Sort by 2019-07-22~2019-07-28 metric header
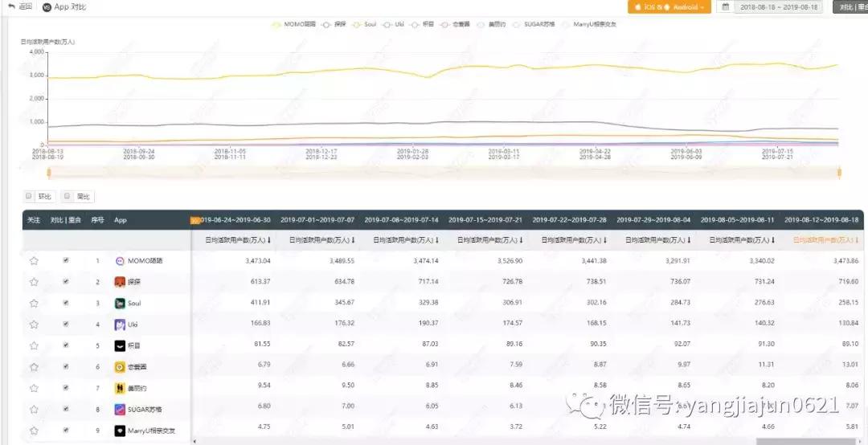The width and height of the screenshot is (868, 445). [x=574, y=240]
